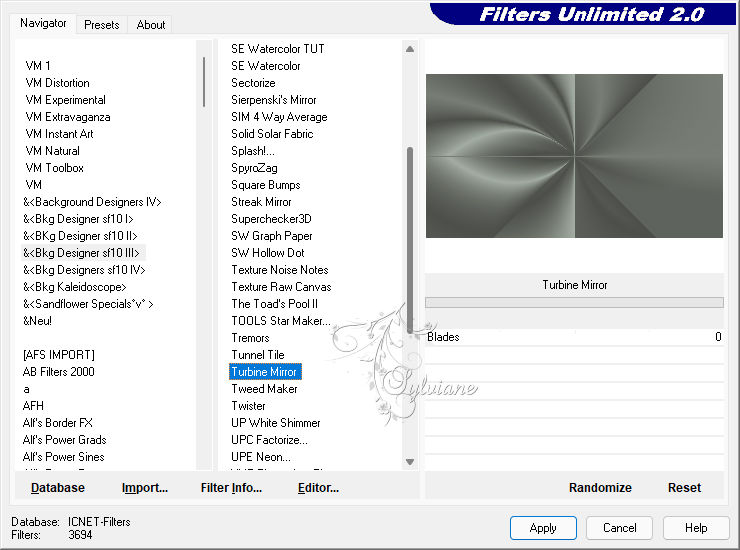Open Help for the filter
This screenshot has height=550, width=740.
(x=696, y=527)
